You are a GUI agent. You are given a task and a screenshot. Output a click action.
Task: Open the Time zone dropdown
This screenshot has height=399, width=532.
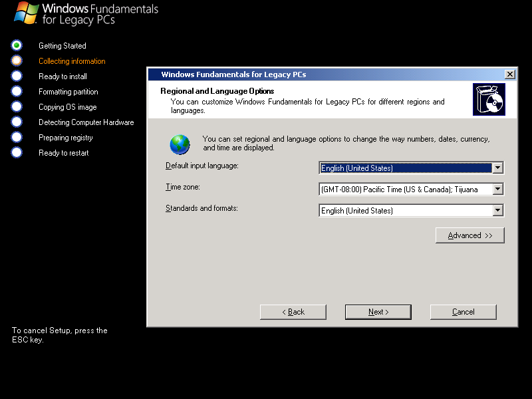(498, 189)
